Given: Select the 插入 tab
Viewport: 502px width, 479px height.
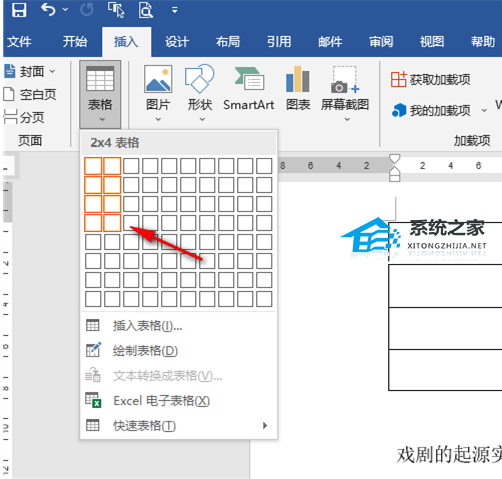Looking at the screenshot, I should (126, 42).
